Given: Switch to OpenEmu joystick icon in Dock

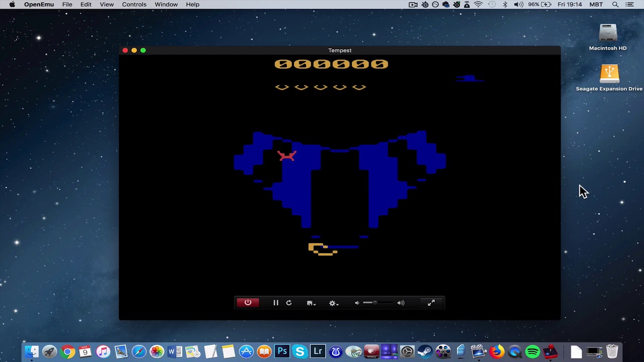Looking at the screenshot, I should click(550, 351).
